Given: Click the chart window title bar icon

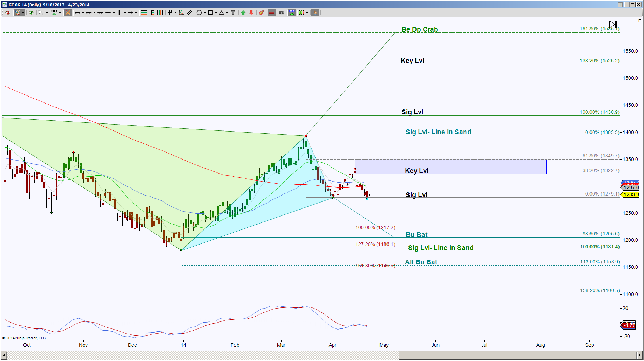Looking at the screenshot, I should click(x=5, y=5).
